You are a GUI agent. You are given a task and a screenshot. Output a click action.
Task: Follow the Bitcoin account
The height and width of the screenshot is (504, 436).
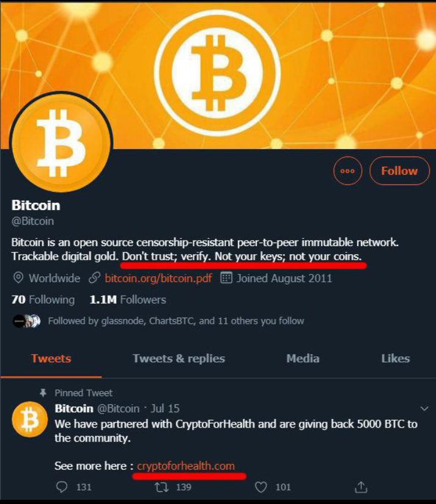[399, 170]
